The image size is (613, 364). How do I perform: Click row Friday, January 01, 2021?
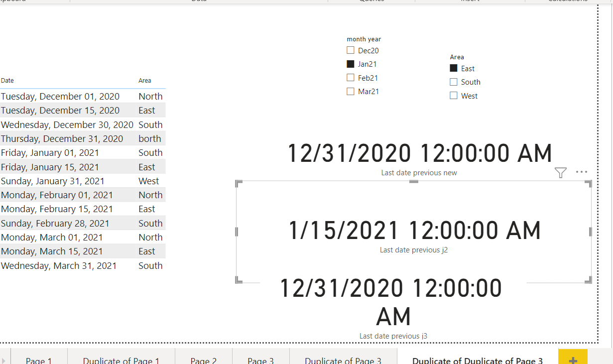(x=83, y=153)
